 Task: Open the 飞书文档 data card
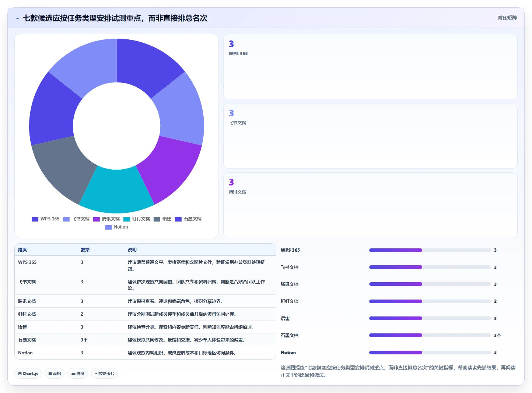[x=370, y=136]
